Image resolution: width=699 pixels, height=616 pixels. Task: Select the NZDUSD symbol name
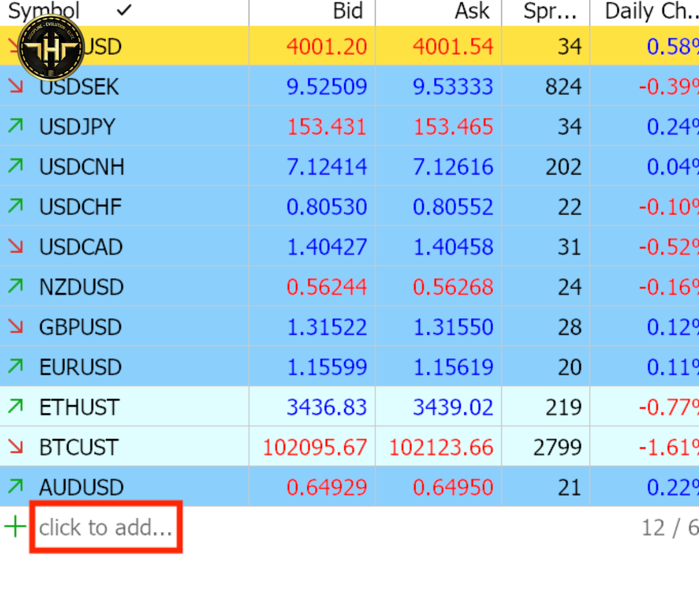pyautogui.click(x=81, y=287)
